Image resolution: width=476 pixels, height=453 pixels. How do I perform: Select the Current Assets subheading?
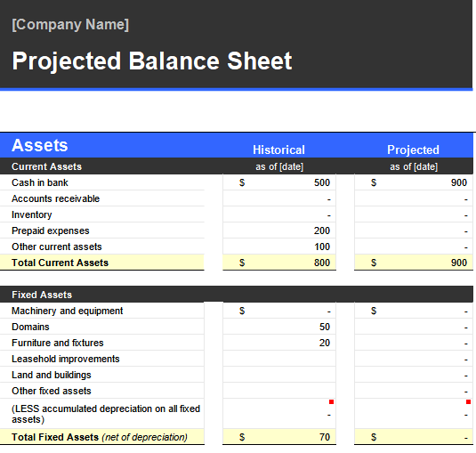pyautogui.click(x=47, y=166)
